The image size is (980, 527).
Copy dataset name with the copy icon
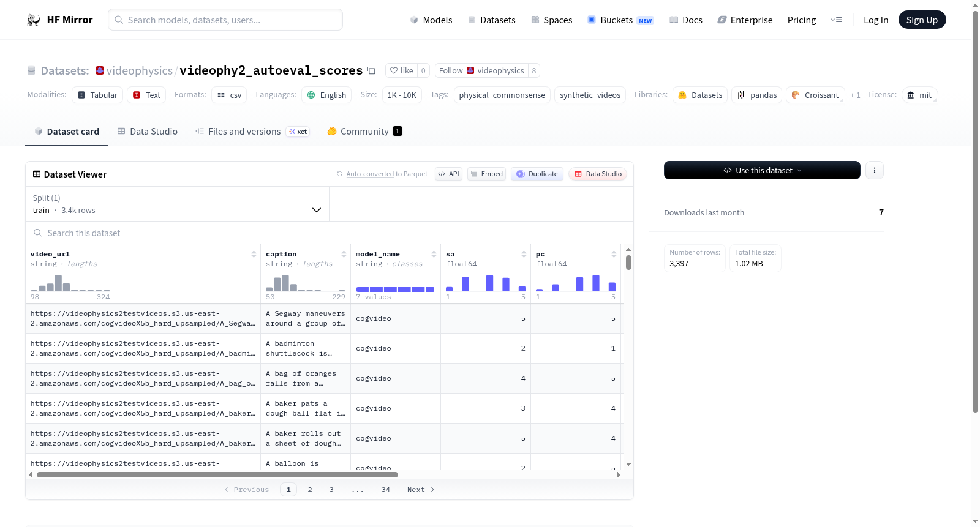(x=371, y=70)
